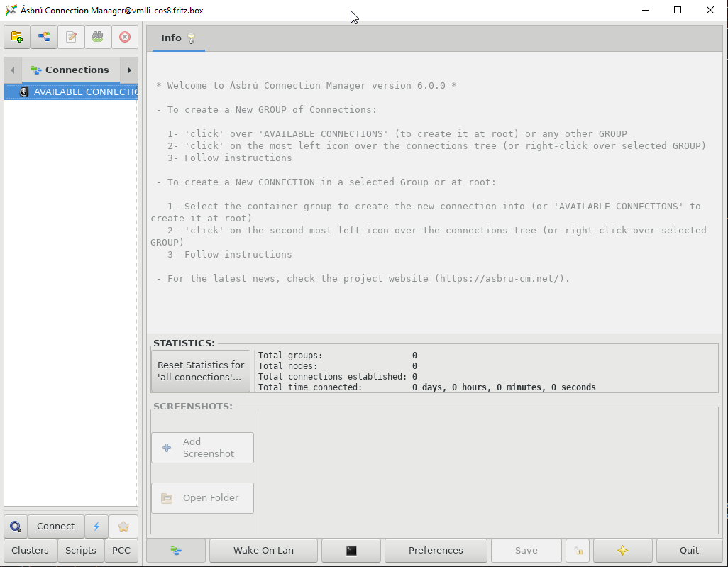
Task: Click the welcome info text area
Action: (434, 193)
